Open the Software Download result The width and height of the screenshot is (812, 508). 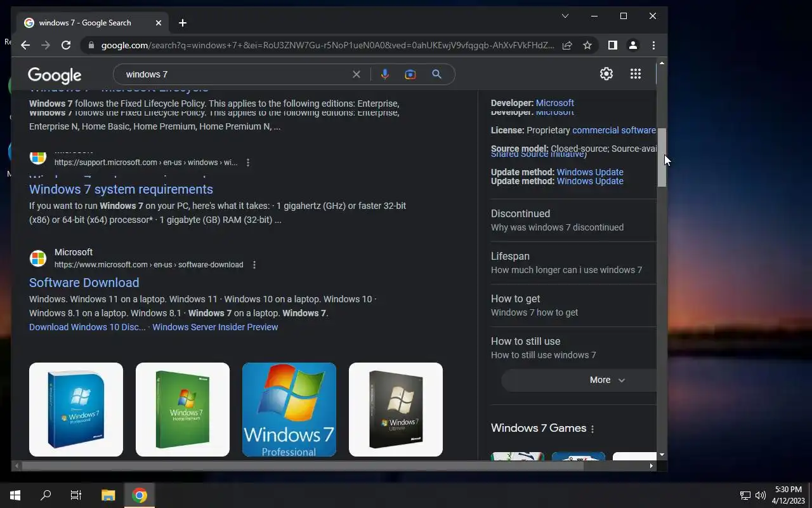pyautogui.click(x=84, y=283)
